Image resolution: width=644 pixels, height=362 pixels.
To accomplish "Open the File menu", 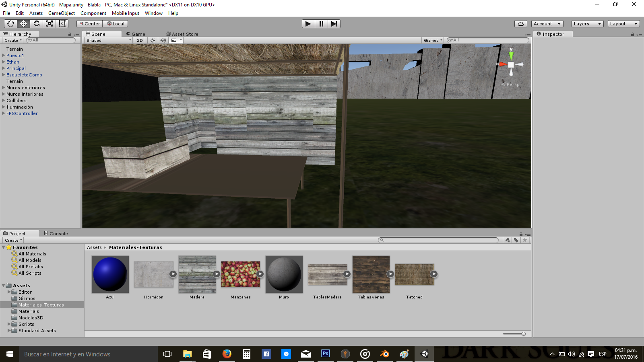I will (6, 13).
